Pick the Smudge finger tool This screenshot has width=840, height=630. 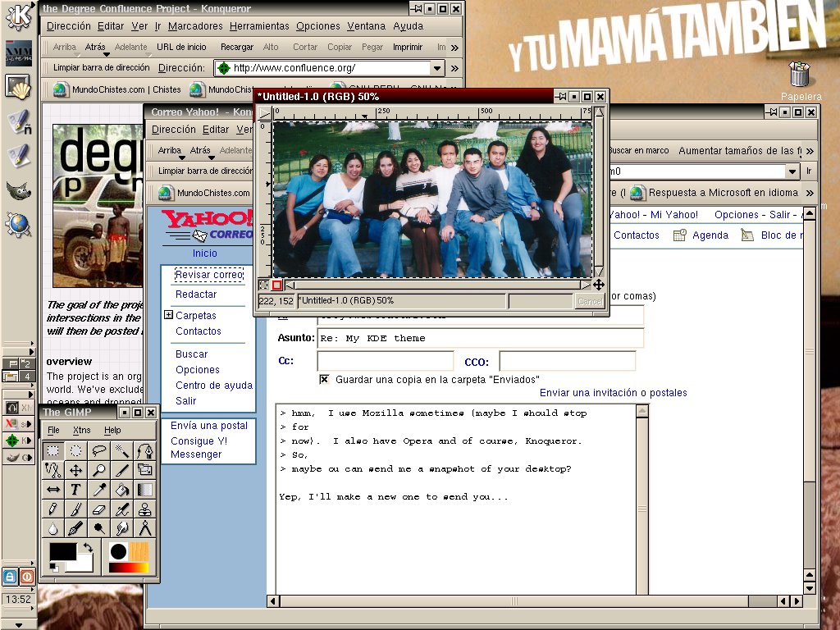tap(122, 528)
